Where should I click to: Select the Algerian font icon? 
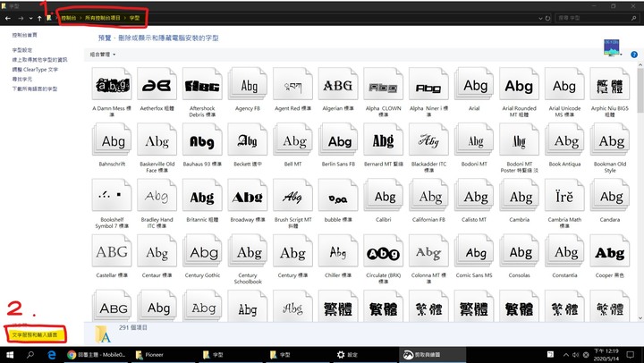point(338,85)
